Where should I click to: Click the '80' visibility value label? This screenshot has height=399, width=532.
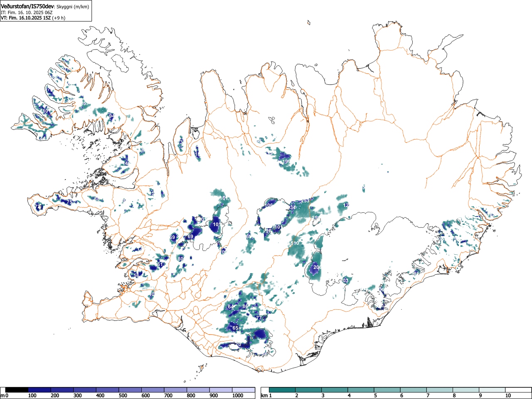pos(180,259)
